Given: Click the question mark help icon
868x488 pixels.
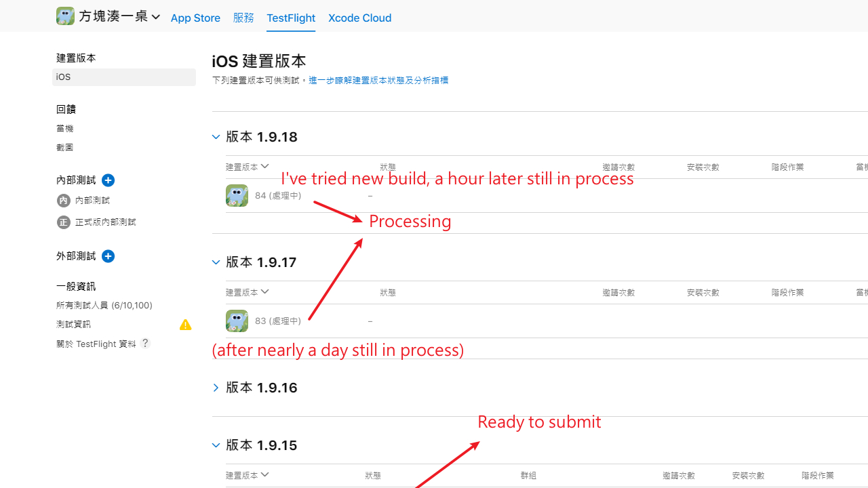Looking at the screenshot, I should click(x=145, y=344).
